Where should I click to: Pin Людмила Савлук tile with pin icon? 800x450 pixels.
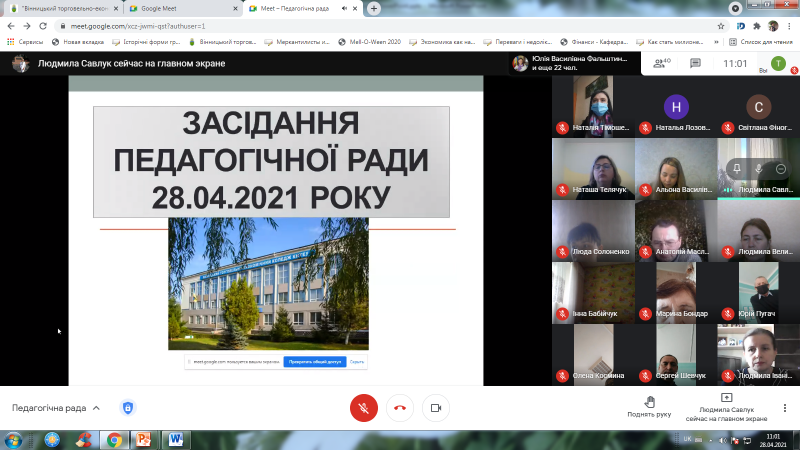[737, 169]
